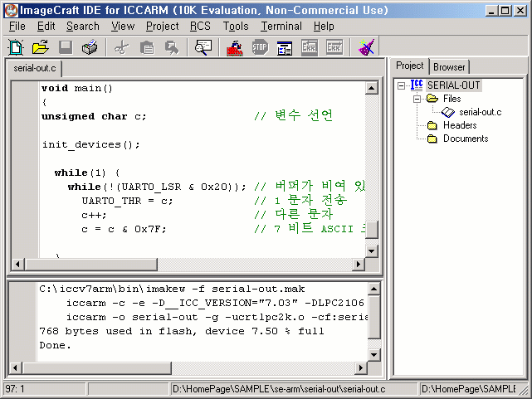Open the Help menu
The height and width of the screenshot is (399, 532).
pos(324,26)
